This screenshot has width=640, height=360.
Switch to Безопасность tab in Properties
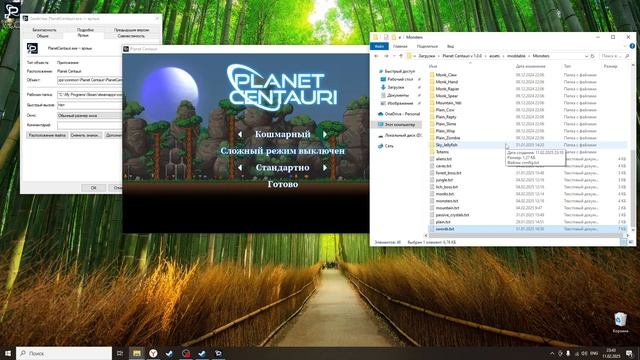44,30
